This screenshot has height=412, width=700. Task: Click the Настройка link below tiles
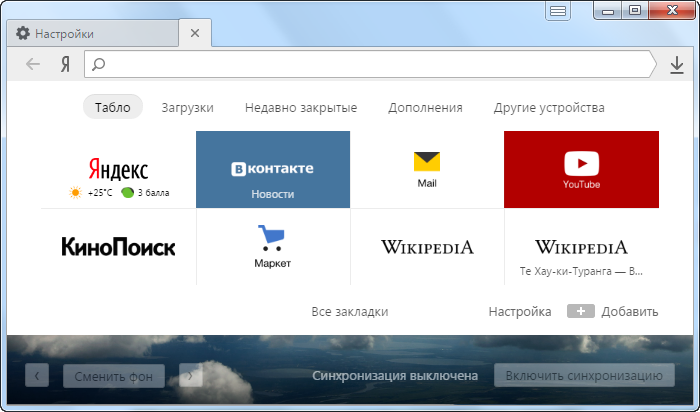520,312
